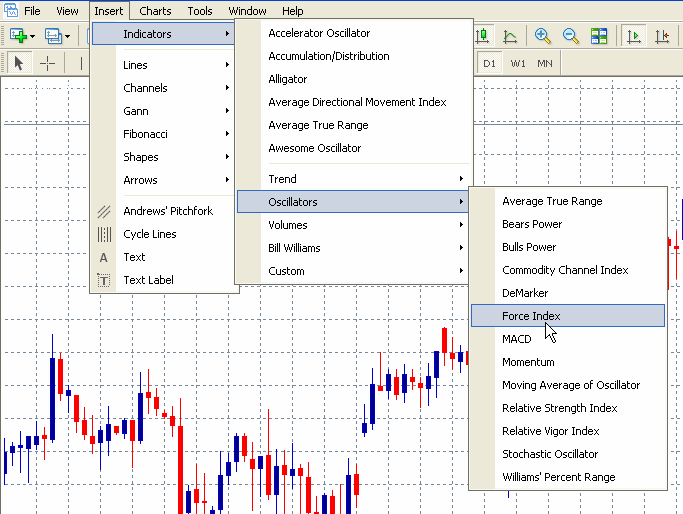Choose Commodity Channel Index

tap(568, 270)
